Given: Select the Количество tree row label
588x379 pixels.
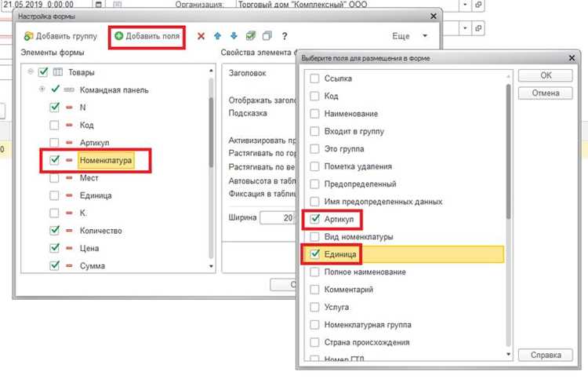Looking at the screenshot, I should (x=101, y=231).
